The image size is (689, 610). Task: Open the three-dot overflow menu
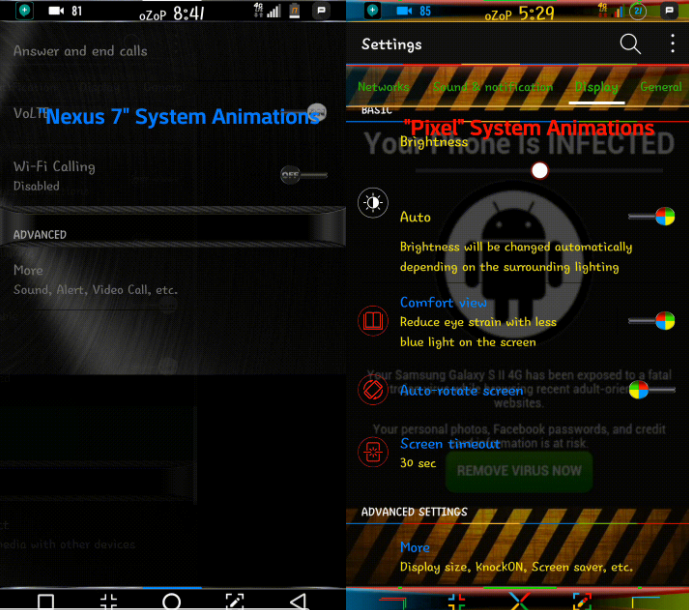(672, 44)
